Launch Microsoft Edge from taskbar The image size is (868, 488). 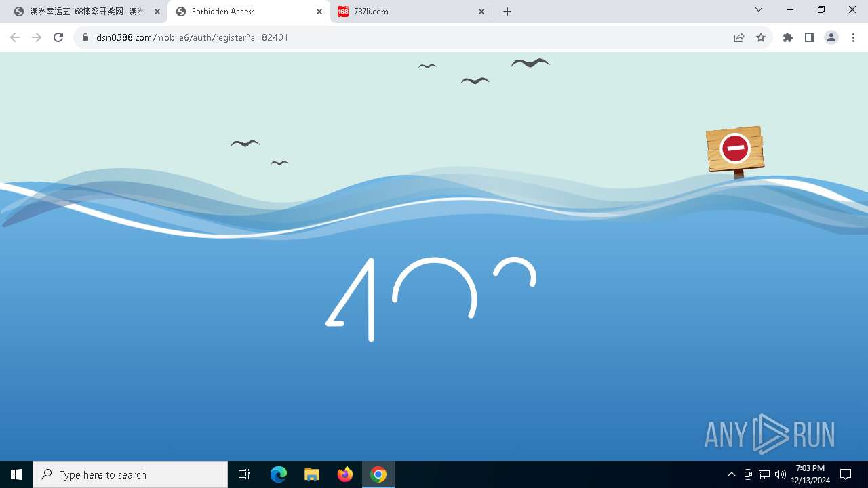tap(279, 474)
